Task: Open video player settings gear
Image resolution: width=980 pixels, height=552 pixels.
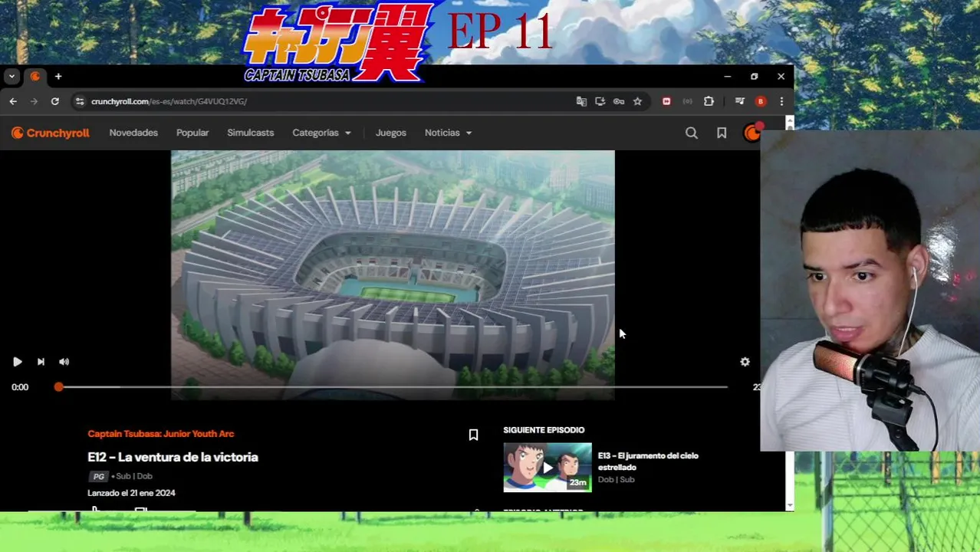Action: pyautogui.click(x=745, y=362)
